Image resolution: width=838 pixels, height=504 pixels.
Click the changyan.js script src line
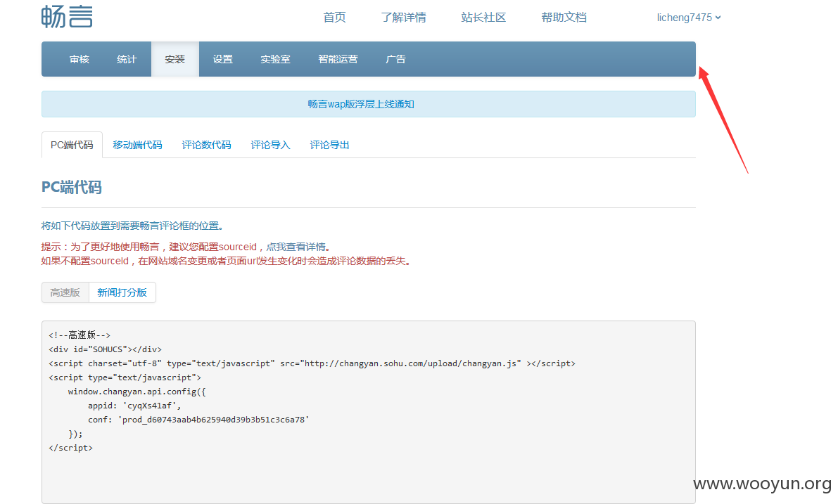tap(312, 363)
